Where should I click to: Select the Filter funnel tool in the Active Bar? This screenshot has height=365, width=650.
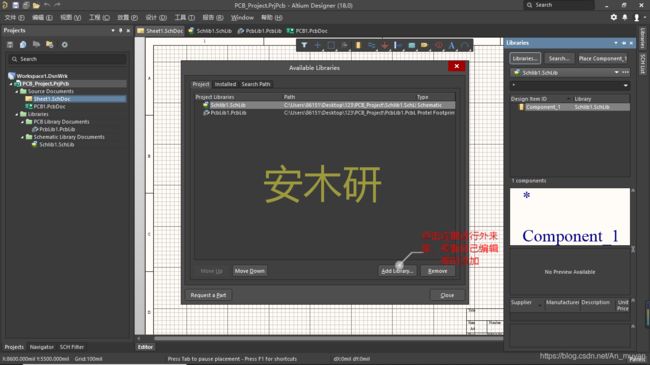point(304,45)
